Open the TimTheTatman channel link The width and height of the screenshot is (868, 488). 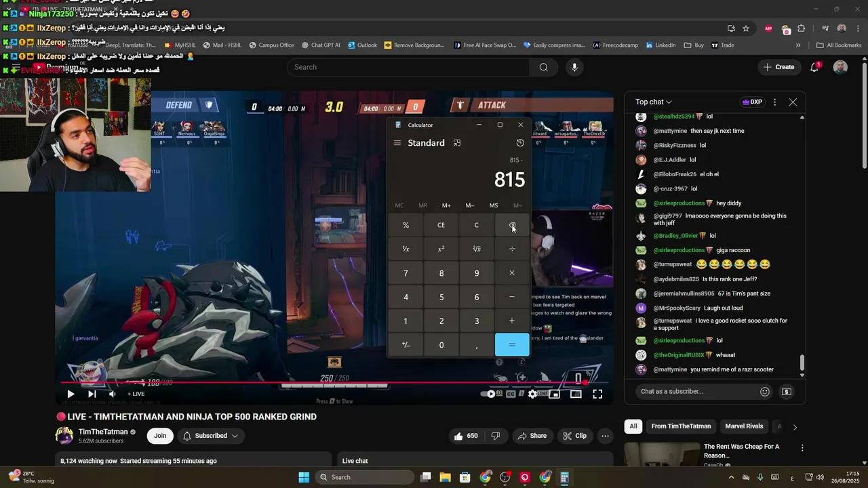coord(103,432)
